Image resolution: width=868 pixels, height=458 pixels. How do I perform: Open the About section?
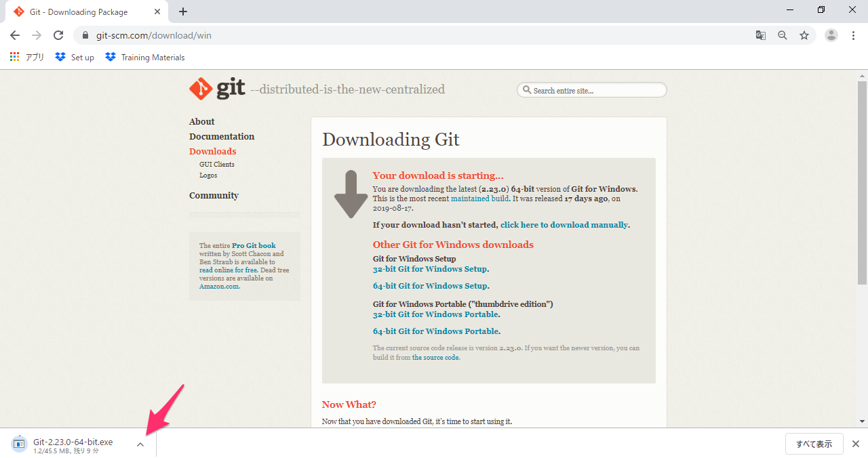(x=202, y=122)
